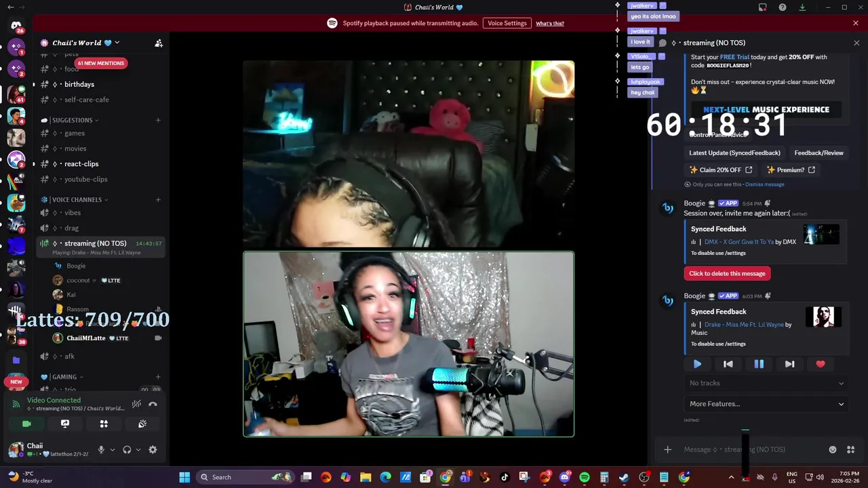
Task: Open the Premium? link button
Action: pyautogui.click(x=791, y=170)
